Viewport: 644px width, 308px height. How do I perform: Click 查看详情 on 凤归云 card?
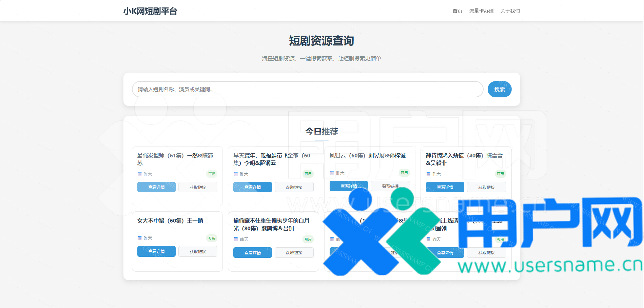click(x=349, y=186)
